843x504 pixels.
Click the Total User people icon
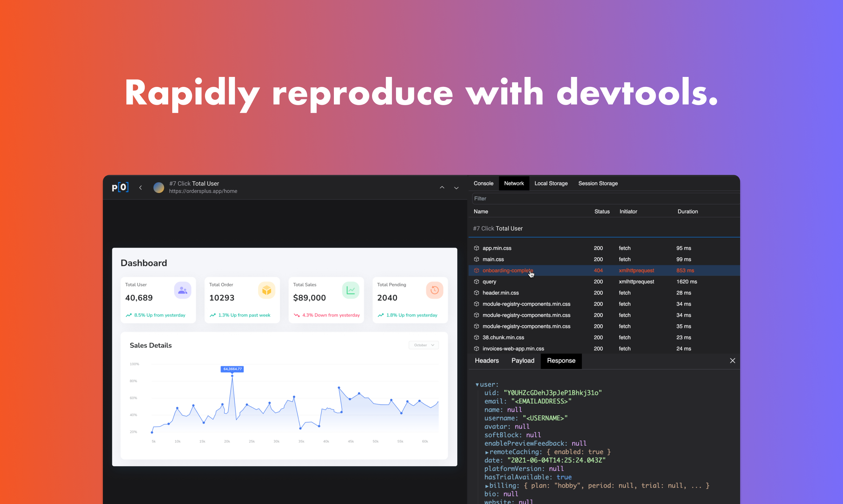(x=183, y=290)
